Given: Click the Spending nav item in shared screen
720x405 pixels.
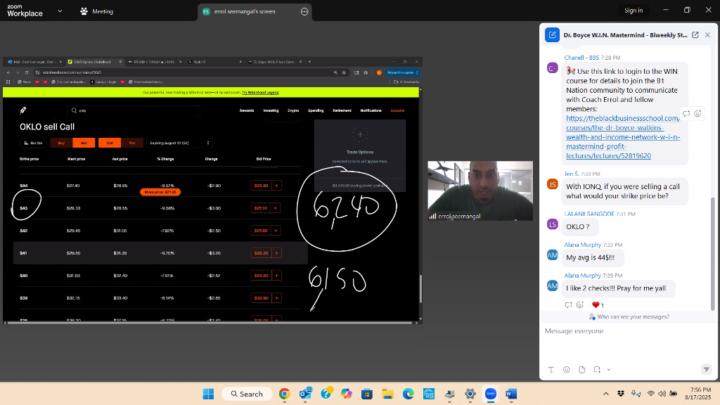Looking at the screenshot, I should (x=315, y=111).
